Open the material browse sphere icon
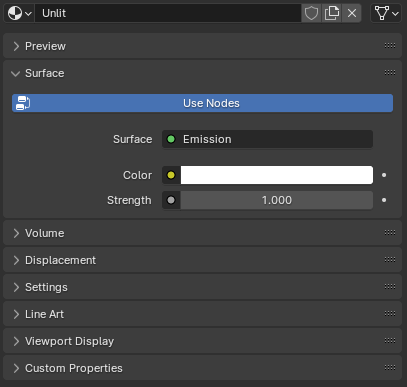This screenshot has width=407, height=387. (x=19, y=13)
